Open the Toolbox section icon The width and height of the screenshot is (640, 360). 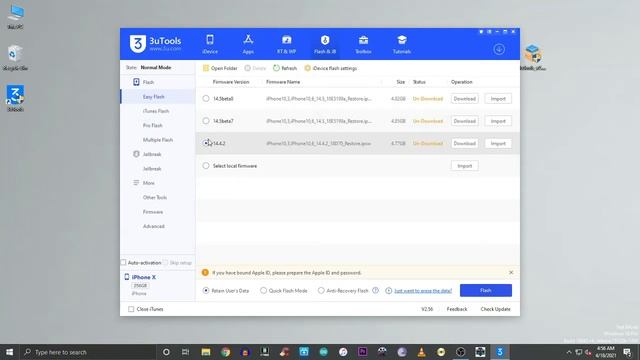pos(363,40)
